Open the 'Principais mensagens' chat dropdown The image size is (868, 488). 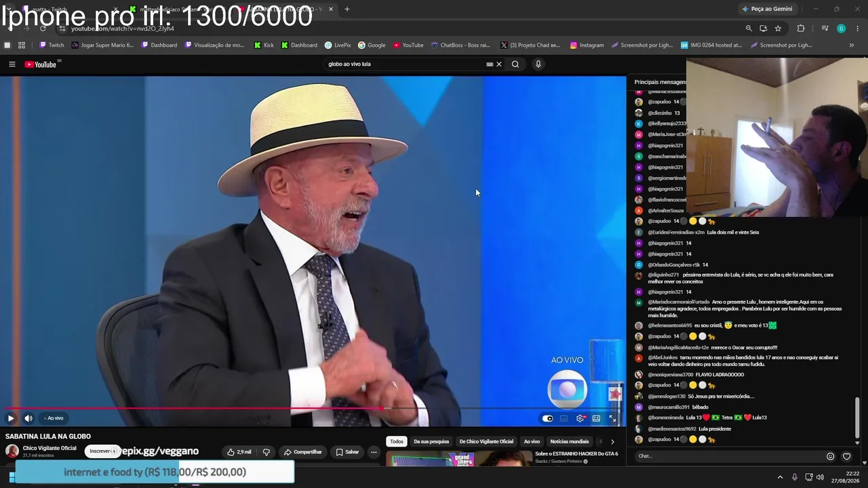[x=660, y=82]
